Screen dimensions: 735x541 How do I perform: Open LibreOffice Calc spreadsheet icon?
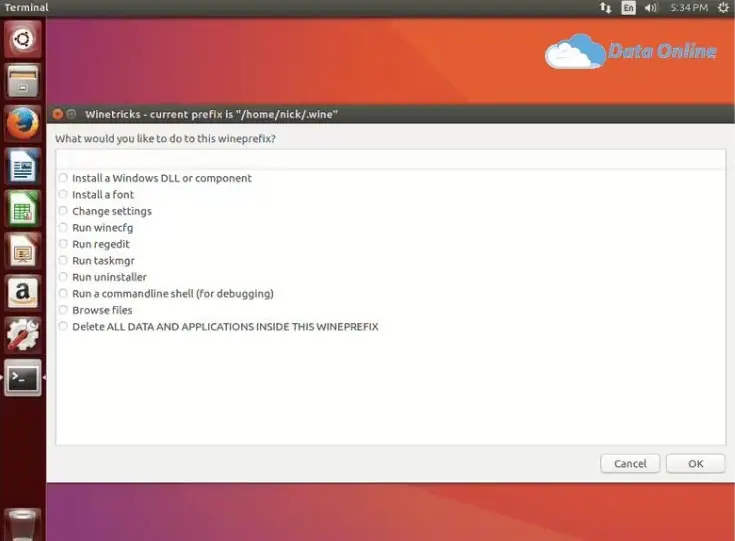pyautogui.click(x=22, y=208)
